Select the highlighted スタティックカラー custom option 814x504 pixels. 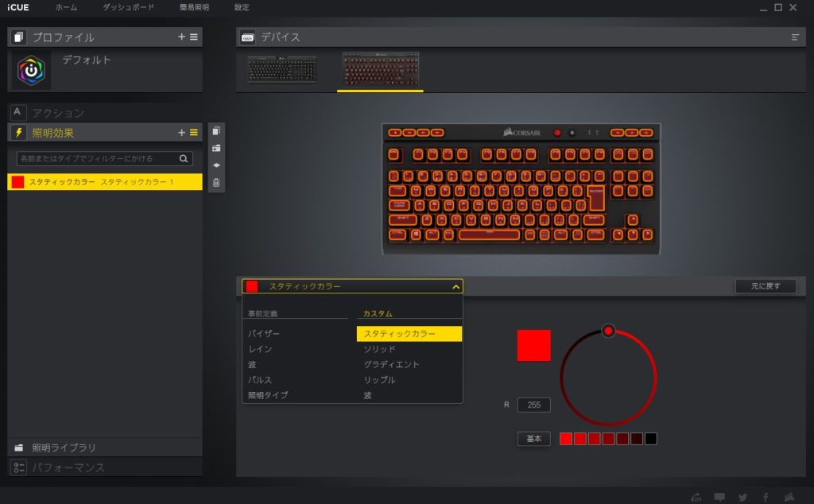click(x=409, y=334)
